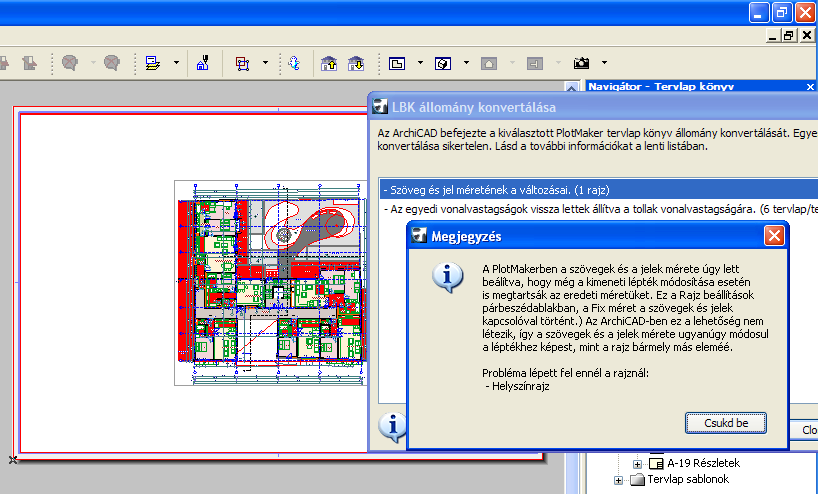
Task: Click first grayed speech bubble markup icon
Action: tap(70, 63)
